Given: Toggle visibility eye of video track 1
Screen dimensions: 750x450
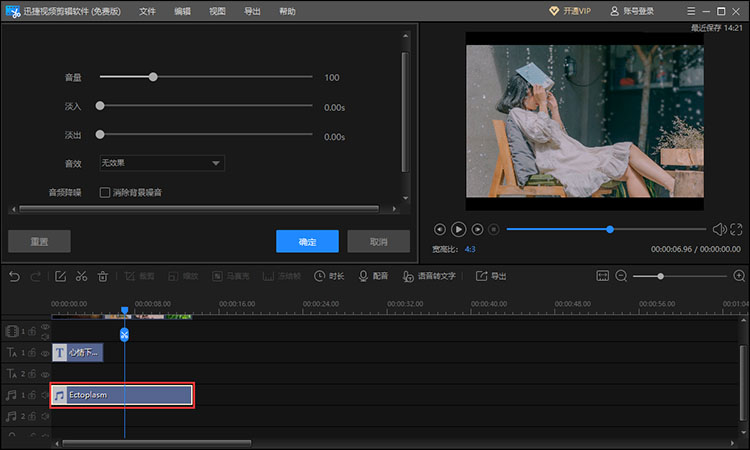Looking at the screenshot, I should [45, 327].
